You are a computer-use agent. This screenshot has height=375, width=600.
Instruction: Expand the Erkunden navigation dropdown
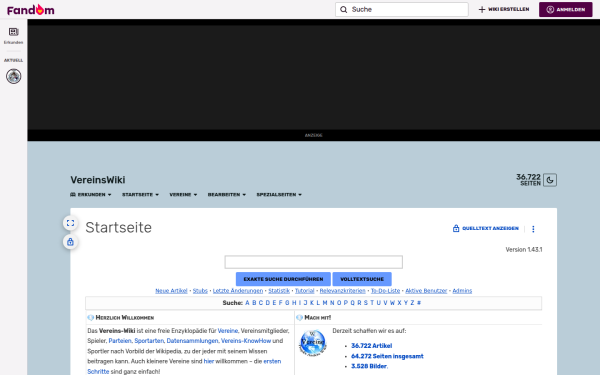91,195
